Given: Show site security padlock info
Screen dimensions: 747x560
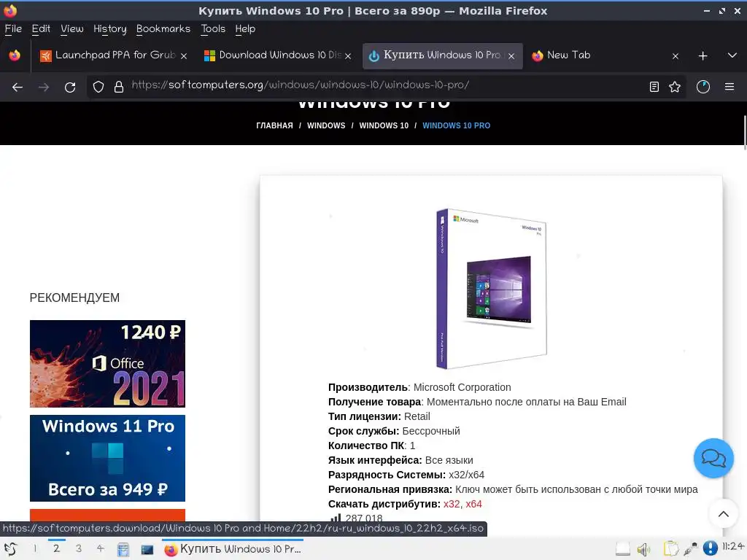Looking at the screenshot, I should tap(119, 87).
